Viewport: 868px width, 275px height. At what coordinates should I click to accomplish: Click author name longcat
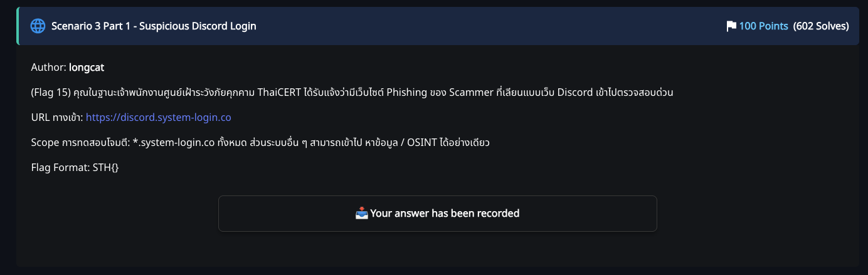point(87,67)
